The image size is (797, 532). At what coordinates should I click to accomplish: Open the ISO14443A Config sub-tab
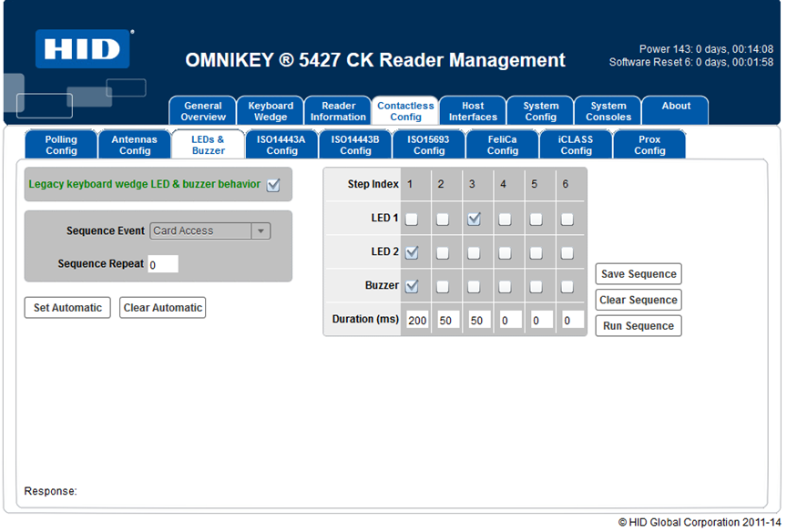[281, 145]
